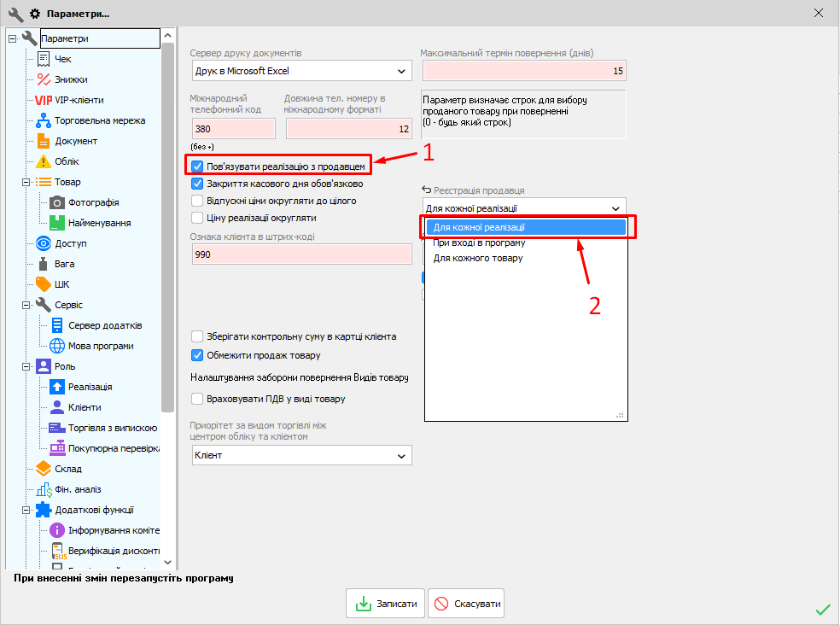This screenshot has height=625, width=840.
Task: Select the VIP-клієнти icon in the tree
Action: pyautogui.click(x=44, y=100)
